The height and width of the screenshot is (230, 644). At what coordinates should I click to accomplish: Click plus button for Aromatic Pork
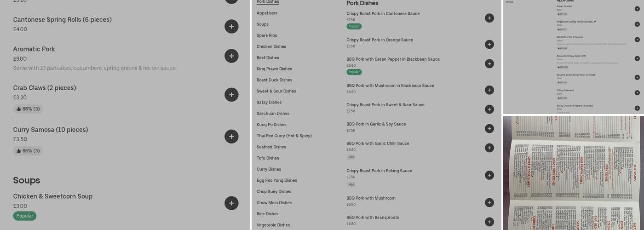click(231, 56)
